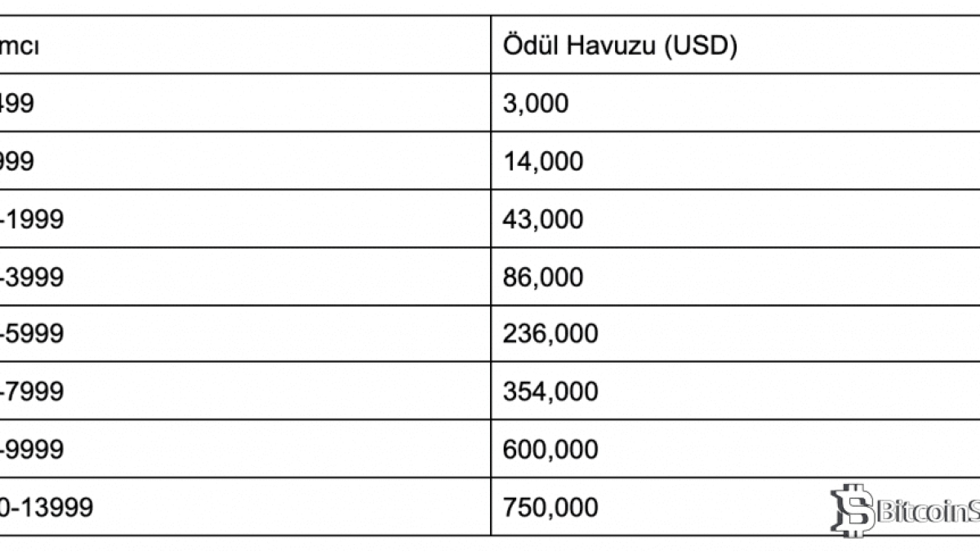Select the 86,000 prize pool cell
The image size is (980, 551).
[543, 278]
